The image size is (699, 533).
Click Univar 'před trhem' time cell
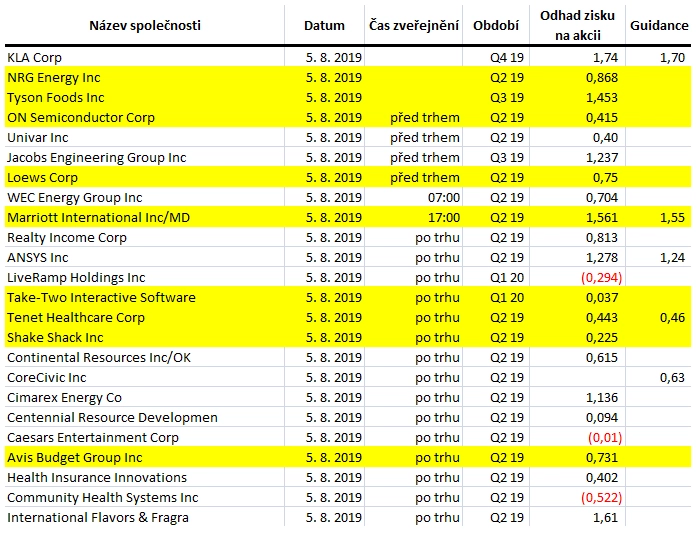click(x=425, y=138)
